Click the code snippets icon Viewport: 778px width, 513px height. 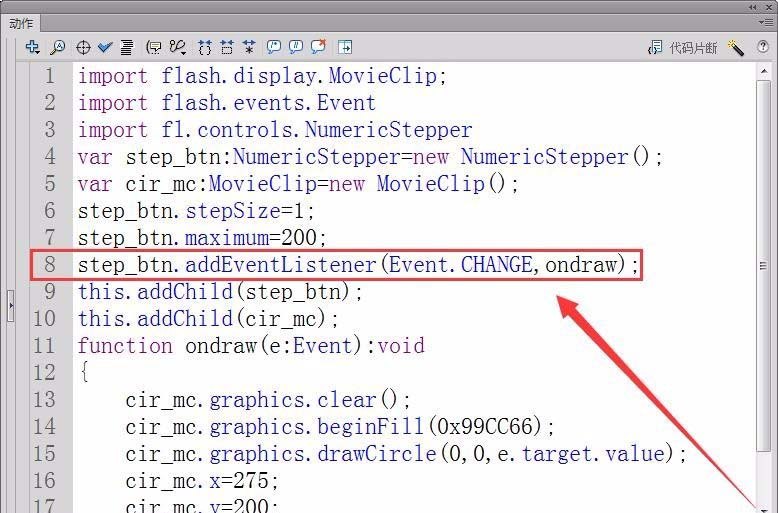(x=655, y=48)
